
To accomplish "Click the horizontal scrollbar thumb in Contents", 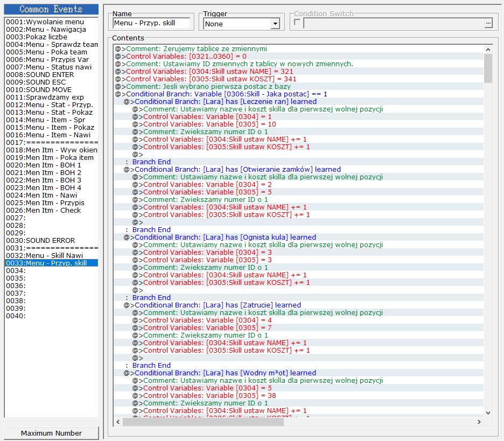I will click(203, 422).
